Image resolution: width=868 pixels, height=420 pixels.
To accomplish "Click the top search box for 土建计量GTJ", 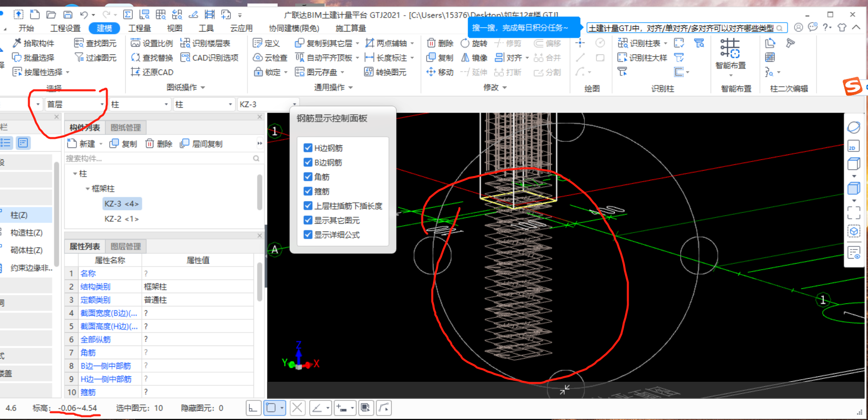I will (x=686, y=28).
